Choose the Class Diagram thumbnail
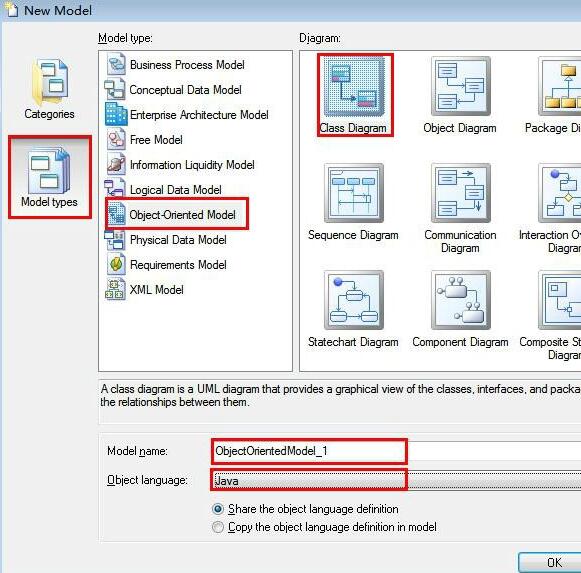581x573 pixels. [x=354, y=87]
